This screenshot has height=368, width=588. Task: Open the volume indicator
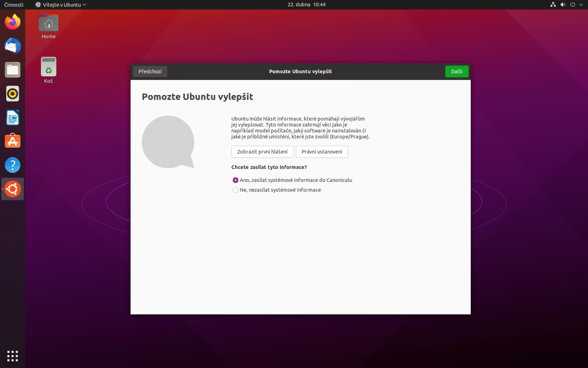(563, 5)
